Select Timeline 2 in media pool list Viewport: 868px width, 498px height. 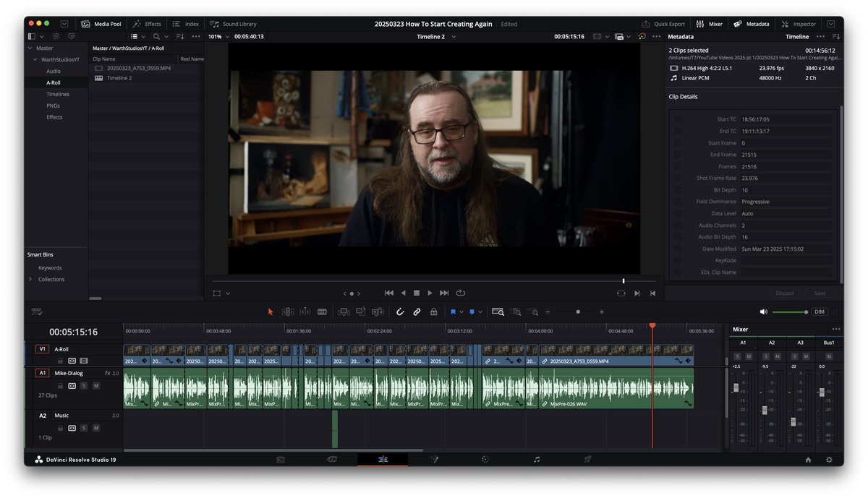pyautogui.click(x=119, y=78)
